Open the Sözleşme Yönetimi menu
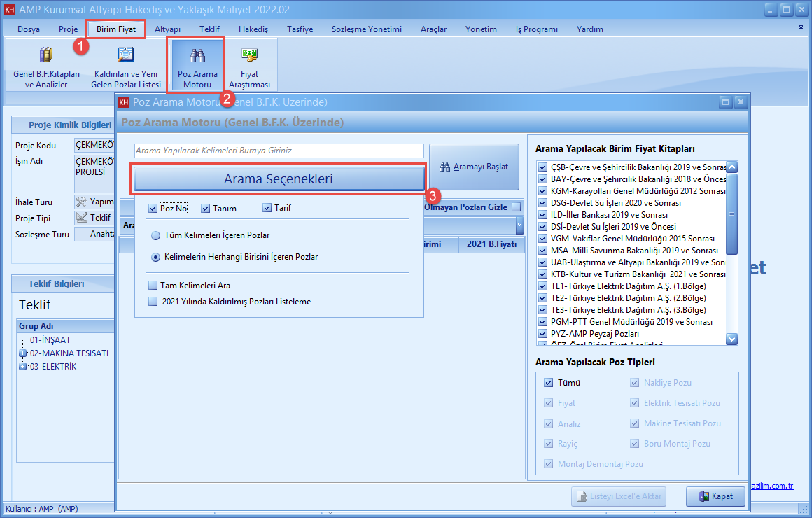This screenshot has height=518, width=812. click(367, 29)
